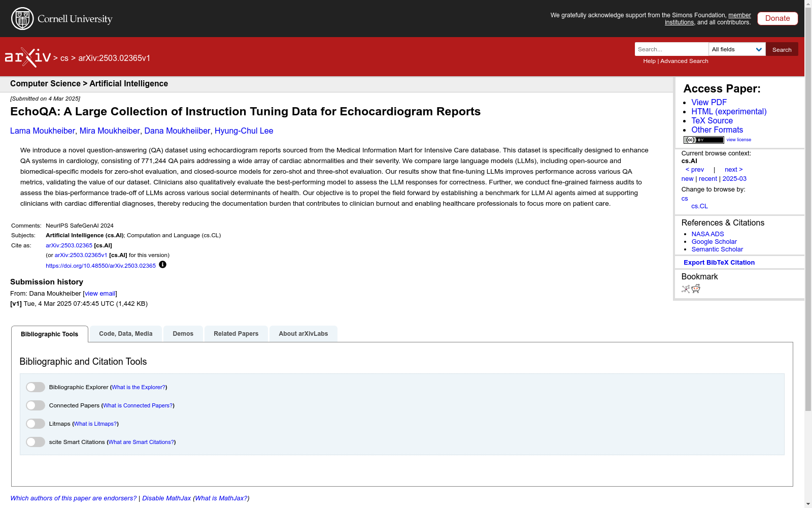Screen dimensions: 812x508
Task: Open What is Litmaps? link
Action: click(95, 424)
